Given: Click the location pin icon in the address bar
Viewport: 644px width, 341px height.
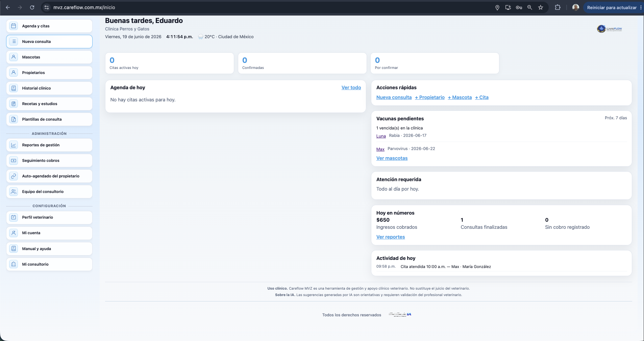Looking at the screenshot, I should click(497, 7).
